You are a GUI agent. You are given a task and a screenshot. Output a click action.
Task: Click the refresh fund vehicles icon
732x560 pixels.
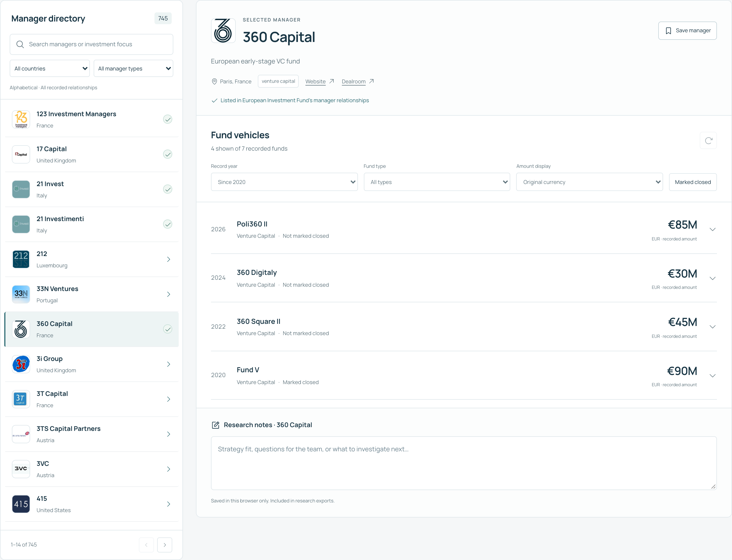click(x=708, y=141)
